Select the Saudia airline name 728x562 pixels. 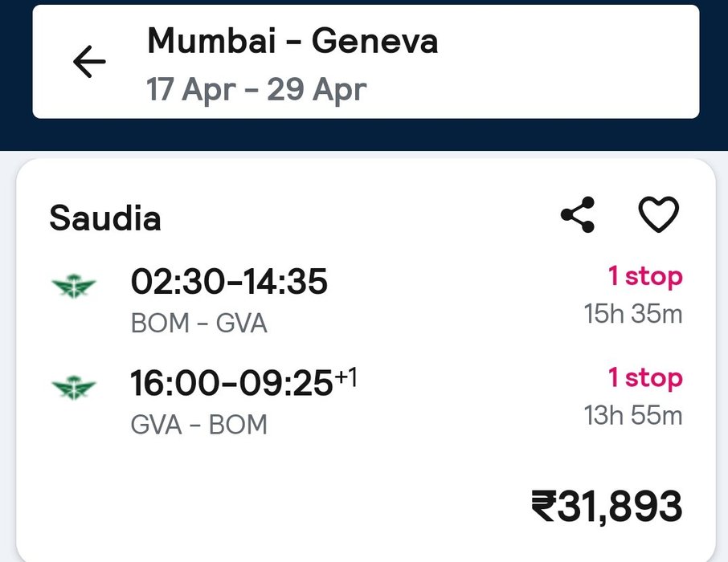tap(105, 218)
